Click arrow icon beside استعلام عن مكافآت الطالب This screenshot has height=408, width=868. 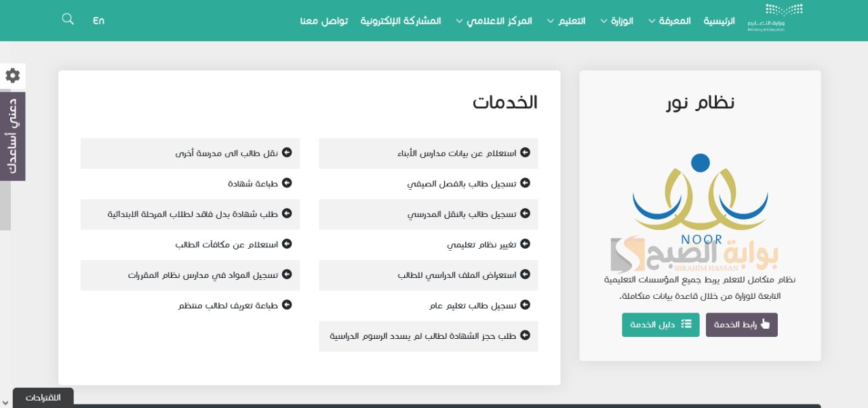click(287, 244)
